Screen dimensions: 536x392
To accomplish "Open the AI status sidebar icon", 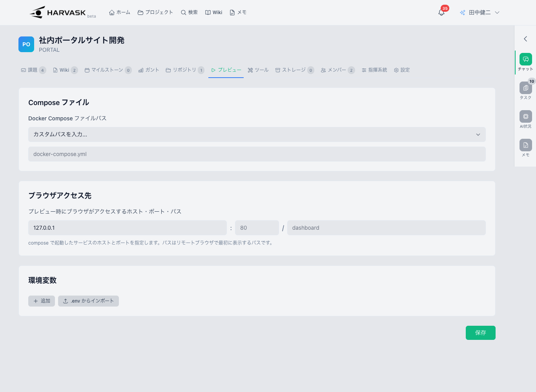I will pyautogui.click(x=525, y=117).
